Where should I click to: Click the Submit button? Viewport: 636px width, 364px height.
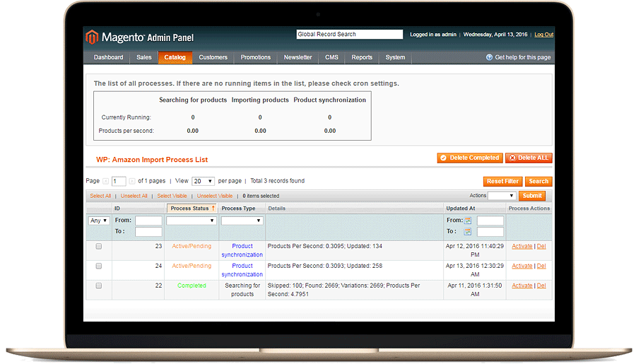tap(532, 196)
